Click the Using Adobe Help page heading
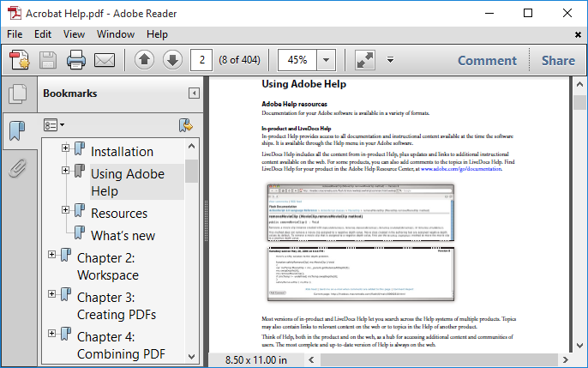Image resolution: width=588 pixels, height=368 pixels. (303, 84)
